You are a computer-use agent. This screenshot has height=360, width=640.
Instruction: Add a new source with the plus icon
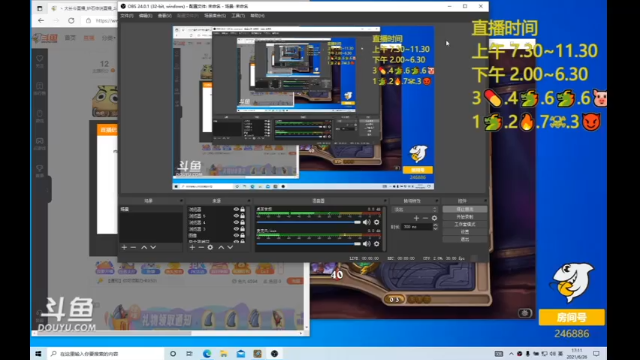point(192,247)
